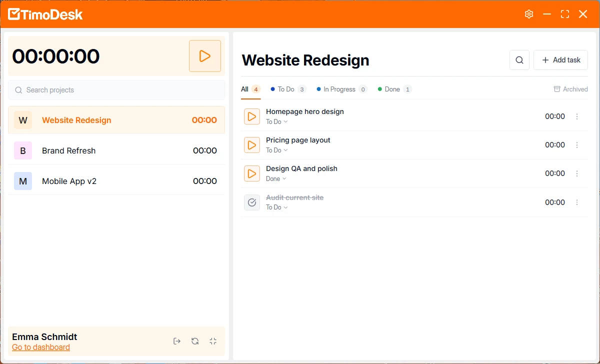Click the M avatar of Mobile App v2

23,181
